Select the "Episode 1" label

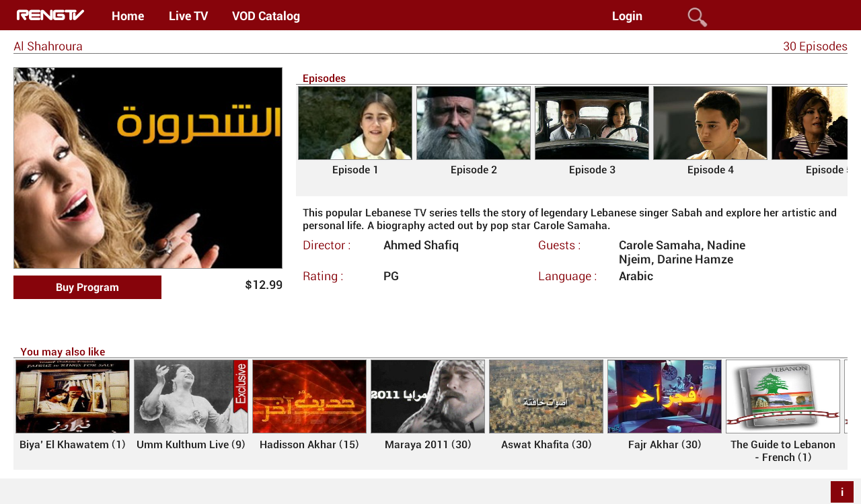click(355, 169)
